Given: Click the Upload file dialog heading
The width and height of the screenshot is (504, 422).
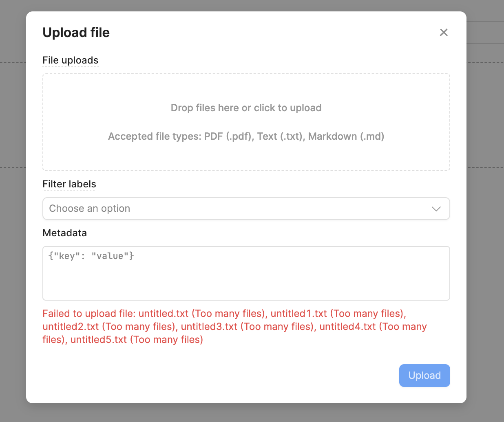Looking at the screenshot, I should point(76,33).
